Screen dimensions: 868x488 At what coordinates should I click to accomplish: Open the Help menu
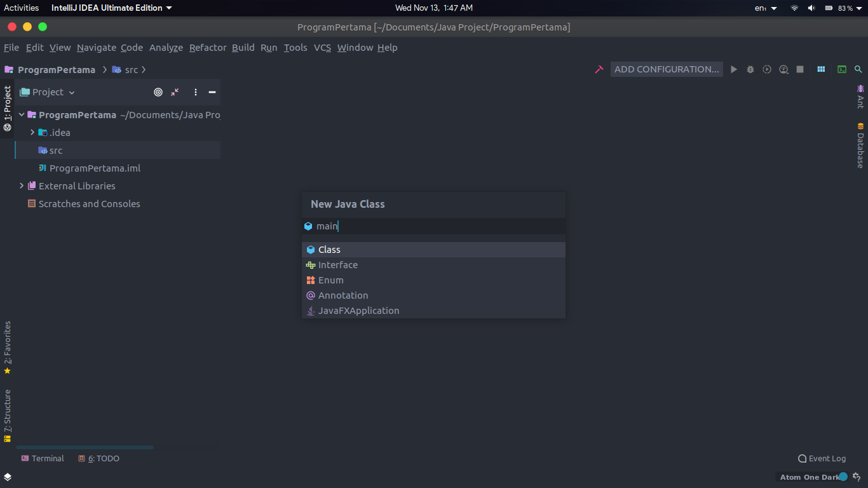click(388, 48)
